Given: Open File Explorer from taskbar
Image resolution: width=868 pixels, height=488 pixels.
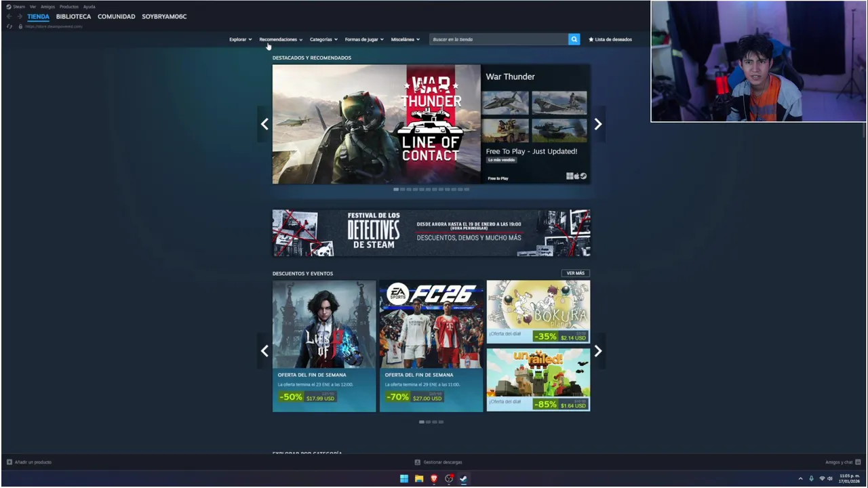Looking at the screenshot, I should pos(419,479).
